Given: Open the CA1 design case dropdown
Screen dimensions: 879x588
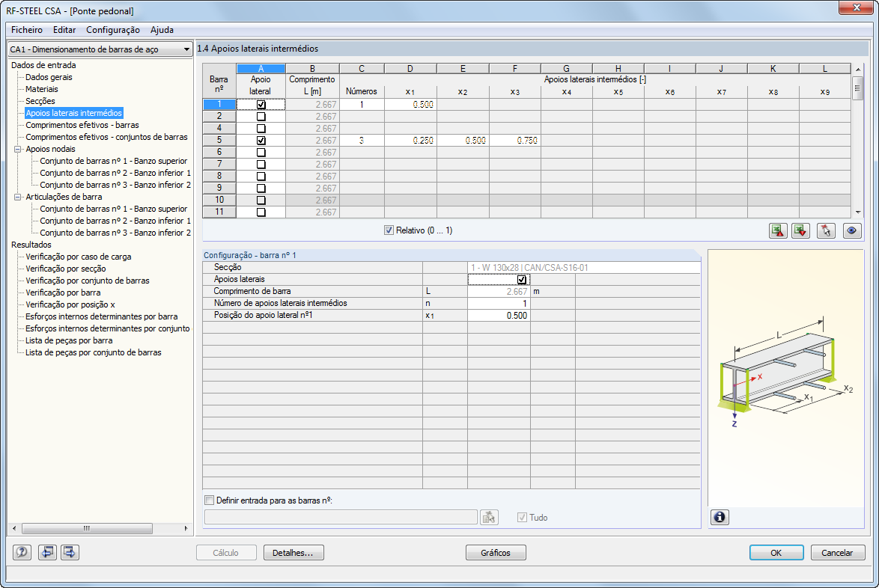Looking at the screenshot, I should click(x=100, y=49).
